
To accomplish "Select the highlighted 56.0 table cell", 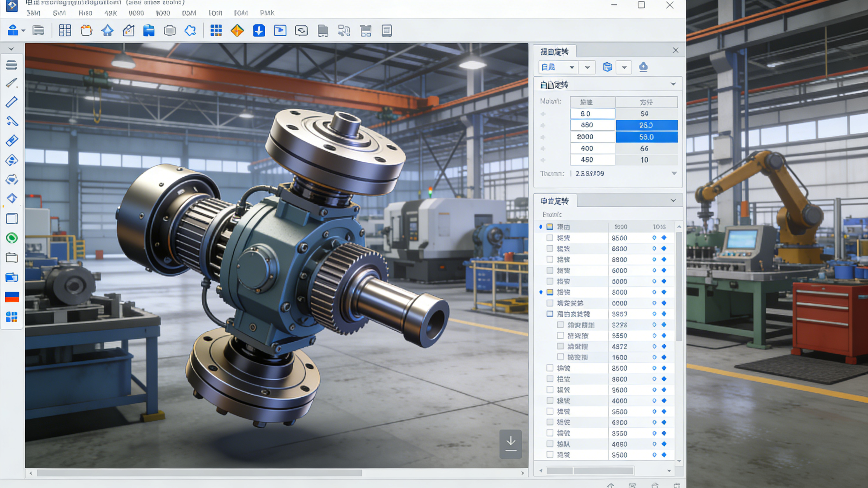I will (x=646, y=137).
